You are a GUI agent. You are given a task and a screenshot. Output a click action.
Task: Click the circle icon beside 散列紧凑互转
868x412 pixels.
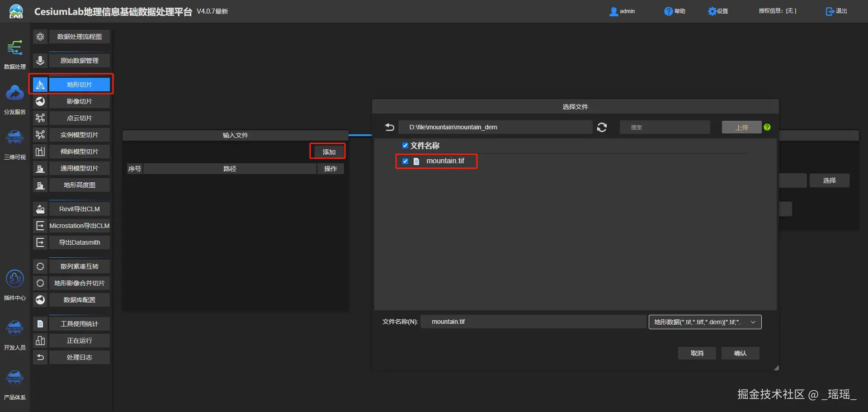tap(40, 266)
